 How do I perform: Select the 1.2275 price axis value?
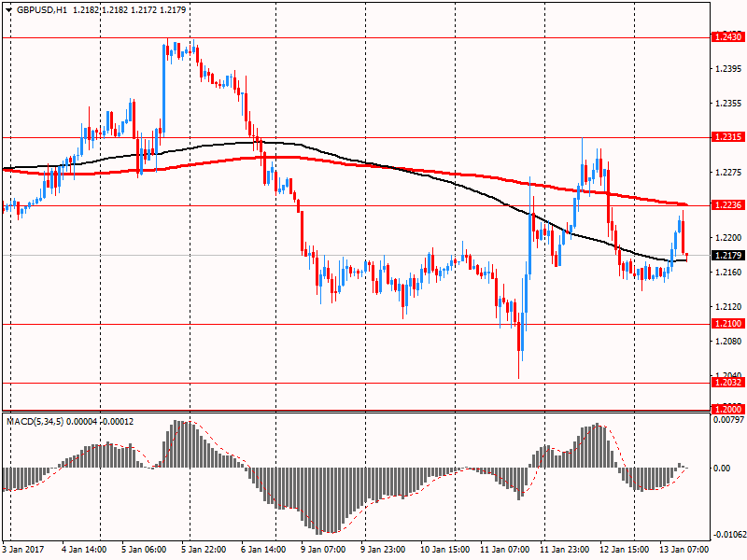(729, 173)
